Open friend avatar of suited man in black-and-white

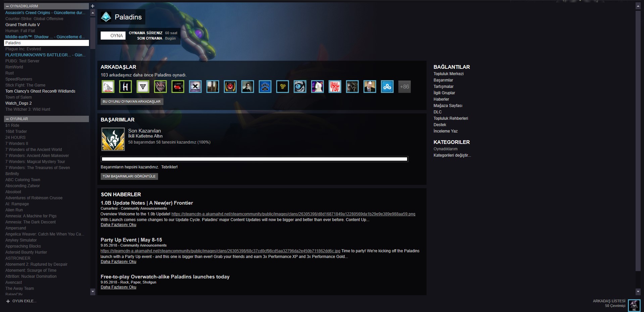point(248,87)
